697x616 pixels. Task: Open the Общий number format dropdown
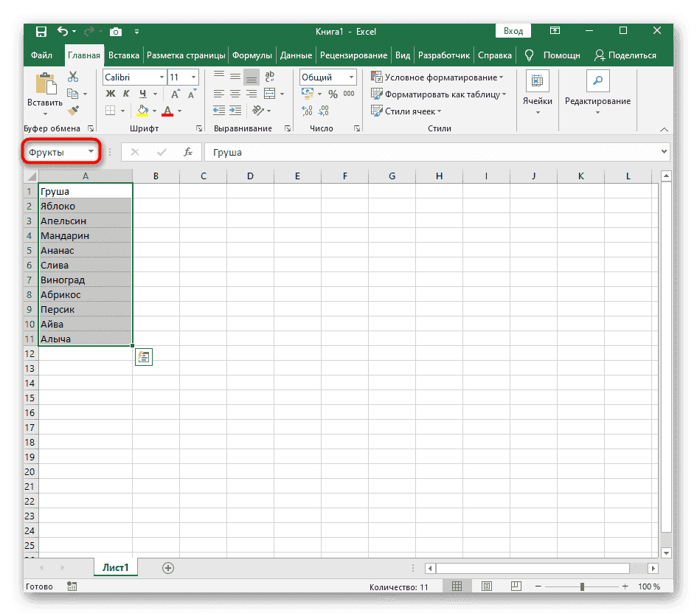coord(352,77)
